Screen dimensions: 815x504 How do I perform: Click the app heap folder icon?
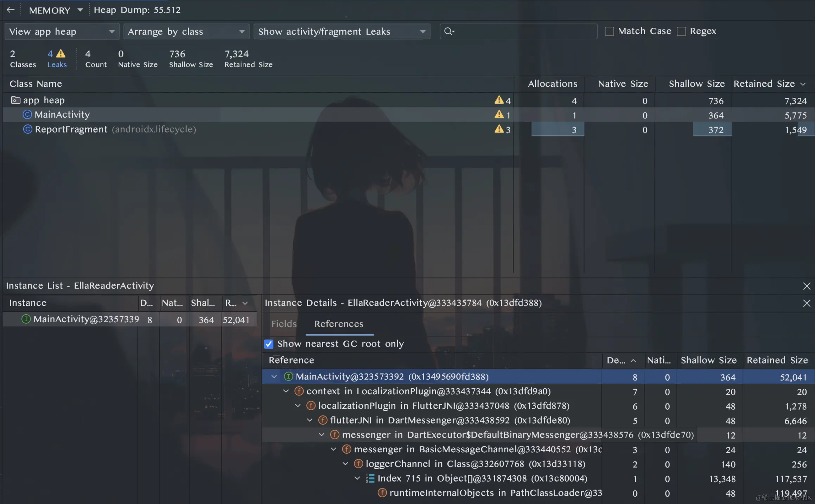[15, 100]
